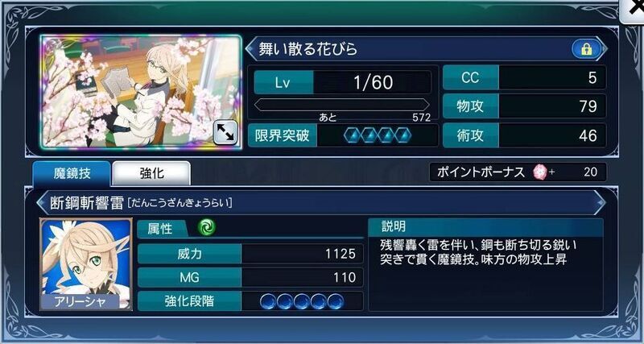Click the first 強化段階 blue orb
The height and width of the screenshot is (344, 644).
[268, 301]
